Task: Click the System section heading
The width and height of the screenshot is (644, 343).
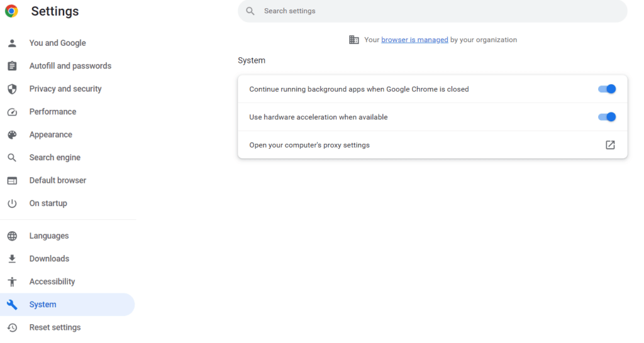Action: point(252,60)
